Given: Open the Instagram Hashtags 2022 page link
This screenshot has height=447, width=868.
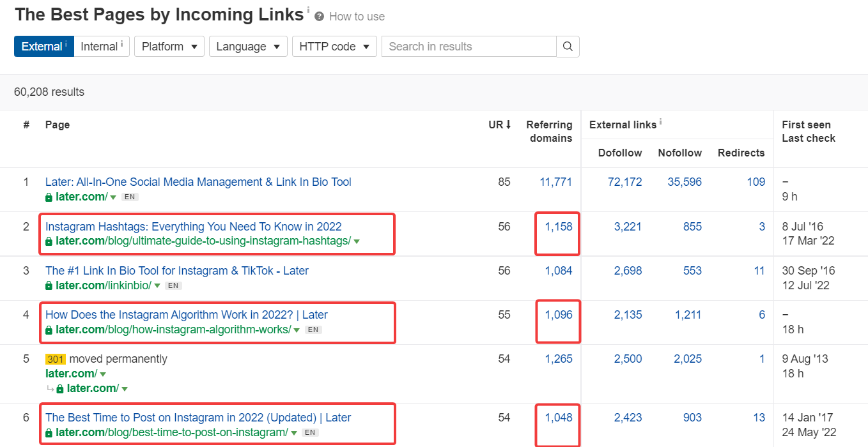Looking at the screenshot, I should click(x=194, y=227).
